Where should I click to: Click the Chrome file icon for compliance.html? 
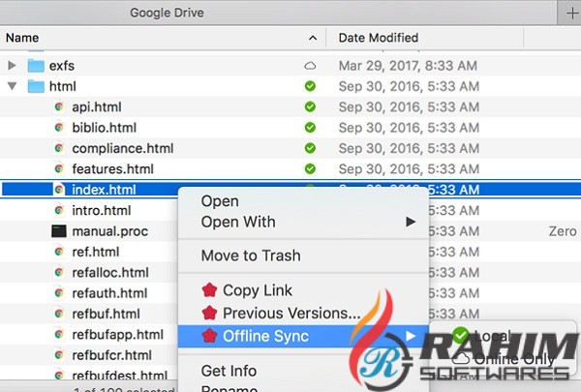click(x=59, y=148)
